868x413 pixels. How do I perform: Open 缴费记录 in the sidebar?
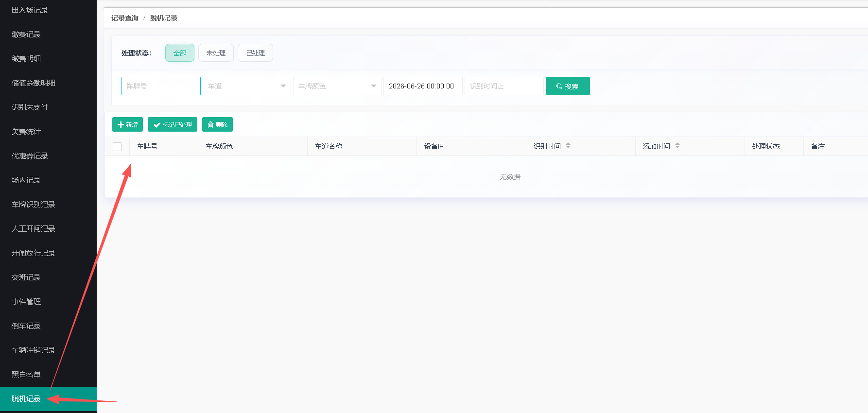26,34
